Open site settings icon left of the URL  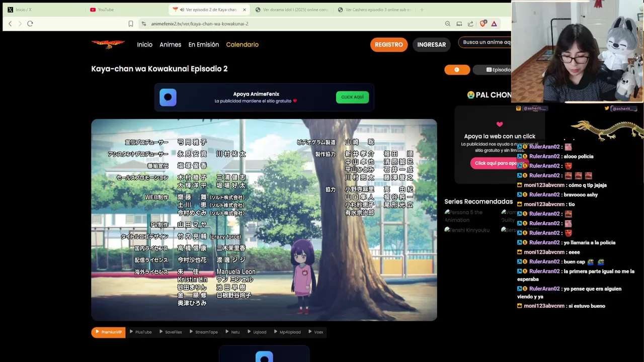[144, 24]
